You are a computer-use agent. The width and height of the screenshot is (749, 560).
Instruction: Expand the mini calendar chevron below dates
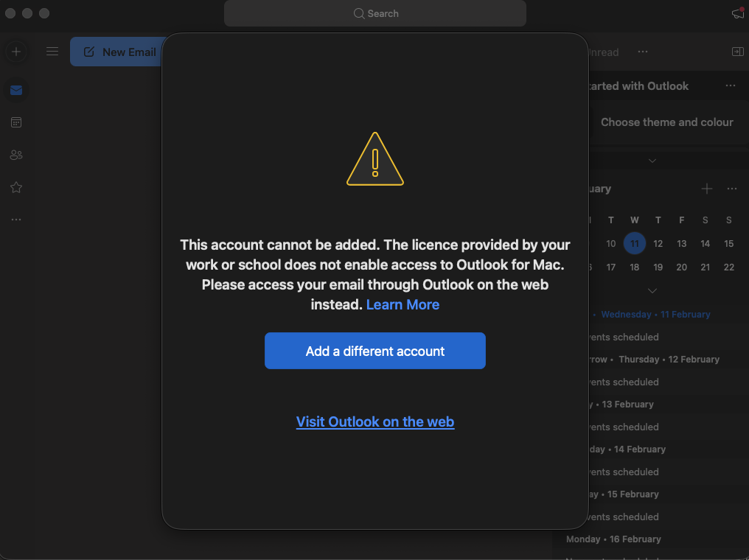pos(652,291)
